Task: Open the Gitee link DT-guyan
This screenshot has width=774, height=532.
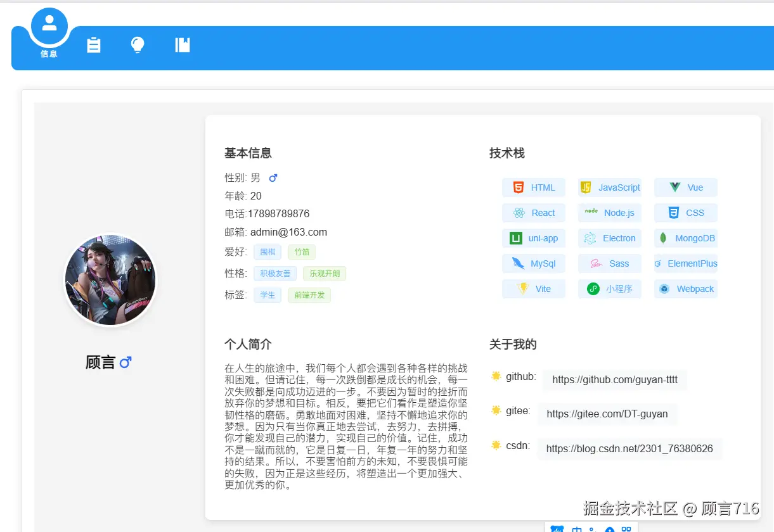Action: pos(607,414)
